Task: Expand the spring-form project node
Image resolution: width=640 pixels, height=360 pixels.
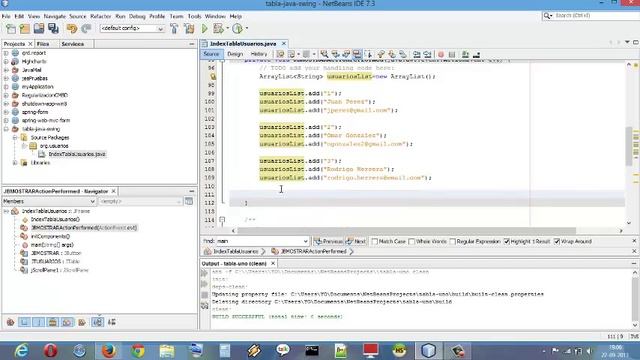Action: coord(6,112)
